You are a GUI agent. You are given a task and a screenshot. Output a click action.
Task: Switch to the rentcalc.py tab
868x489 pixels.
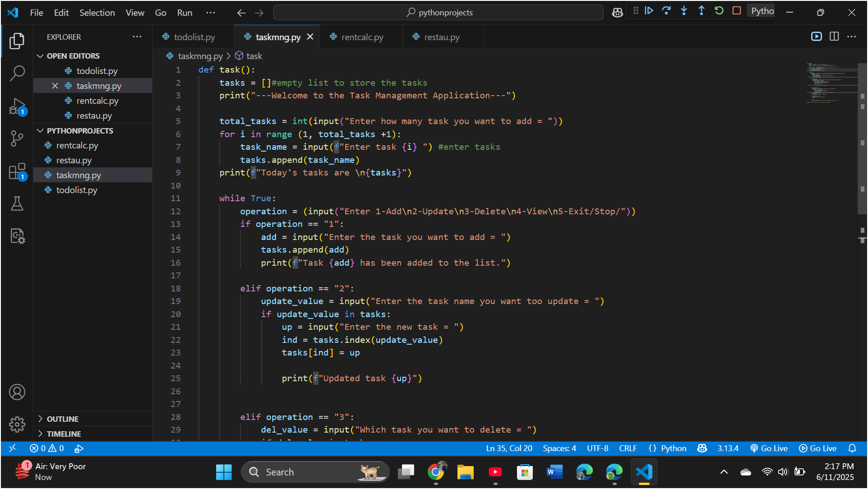pos(362,37)
